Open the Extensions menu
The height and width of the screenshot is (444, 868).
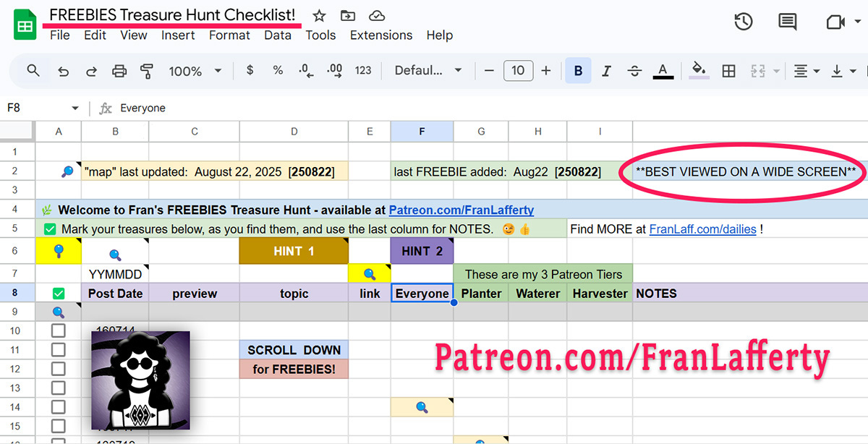[381, 35]
